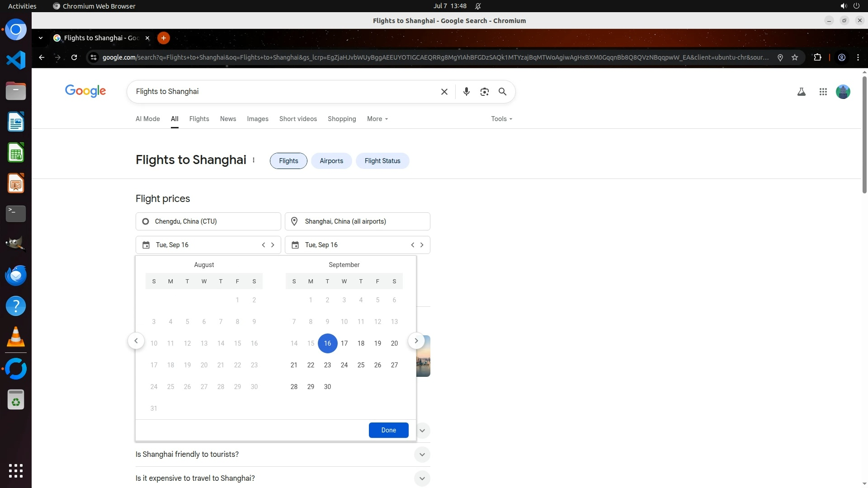Pick September 24 in the calendar

(344, 365)
